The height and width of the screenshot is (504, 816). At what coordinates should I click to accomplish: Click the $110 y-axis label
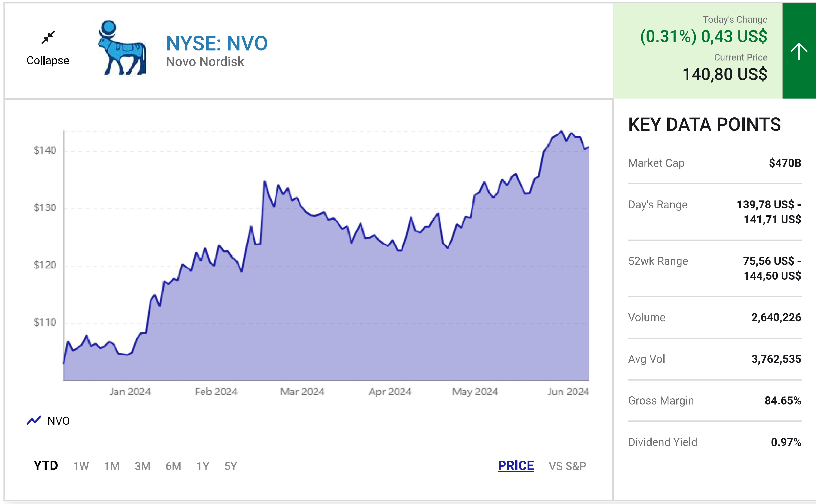pos(45,322)
